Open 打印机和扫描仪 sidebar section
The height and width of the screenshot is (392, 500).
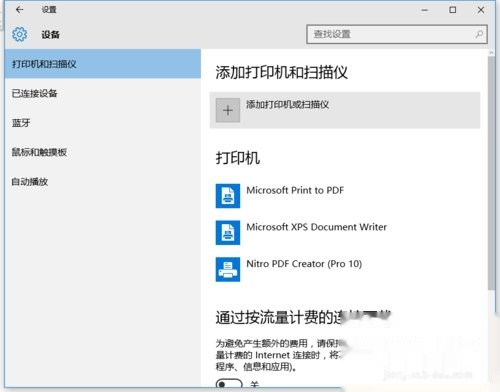(103, 64)
